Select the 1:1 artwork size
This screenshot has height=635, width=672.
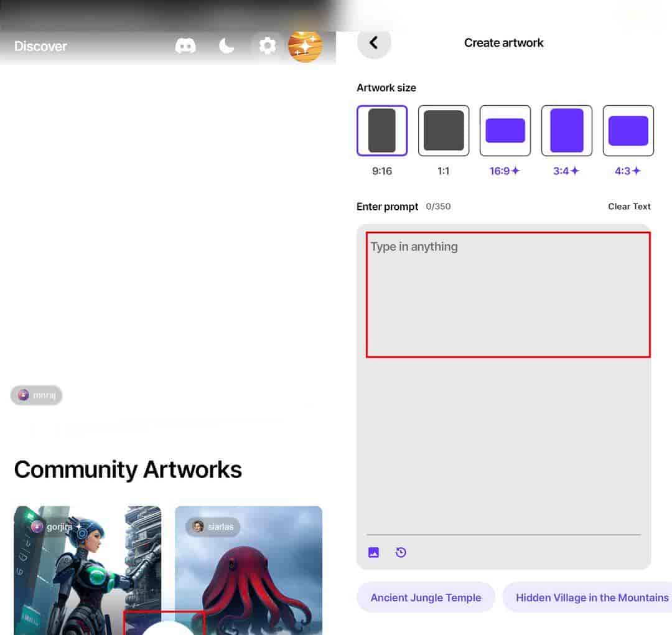[444, 130]
